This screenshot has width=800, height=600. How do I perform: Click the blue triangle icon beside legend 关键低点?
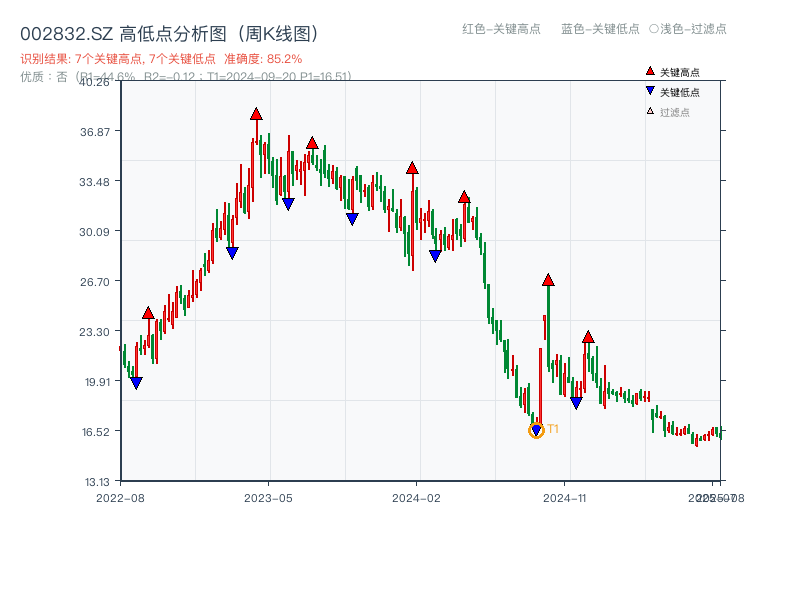[650, 91]
